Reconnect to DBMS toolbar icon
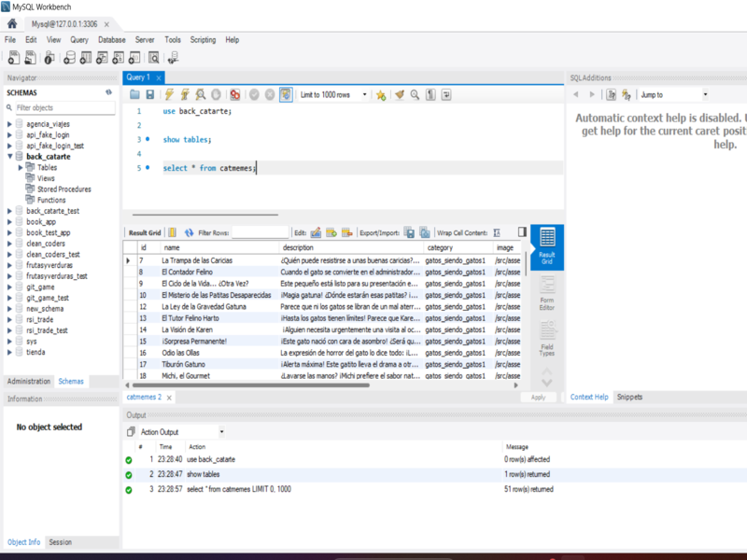This screenshot has height=560, width=747. coord(173,58)
